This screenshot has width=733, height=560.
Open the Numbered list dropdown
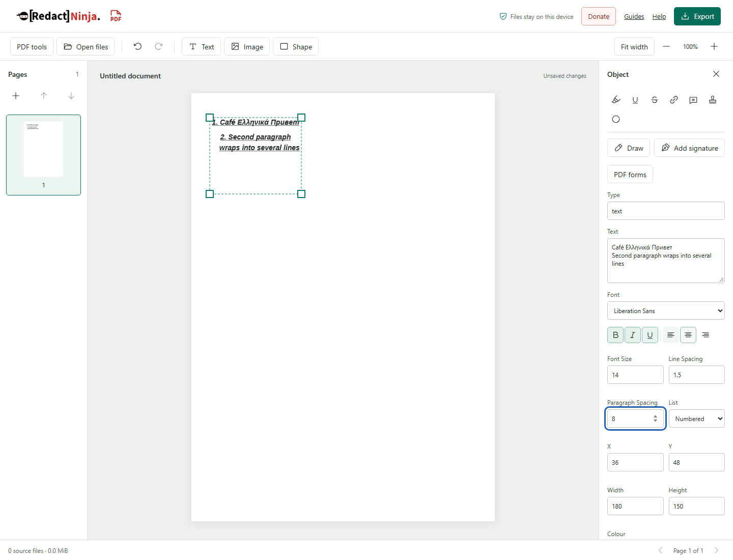696,418
